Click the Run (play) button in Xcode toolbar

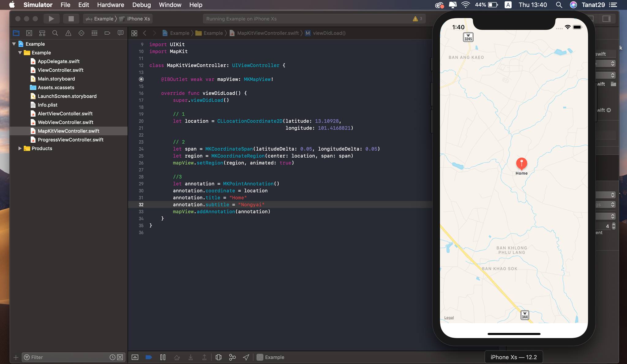click(51, 19)
